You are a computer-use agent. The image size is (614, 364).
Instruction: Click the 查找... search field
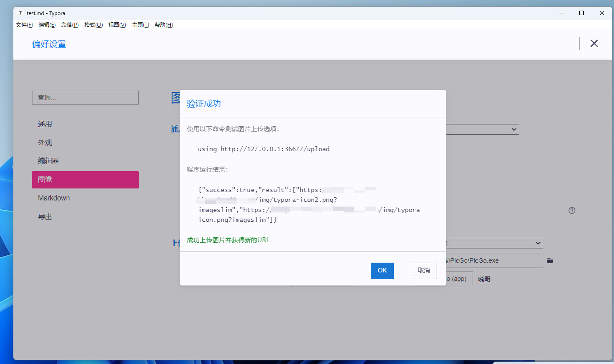(85, 98)
